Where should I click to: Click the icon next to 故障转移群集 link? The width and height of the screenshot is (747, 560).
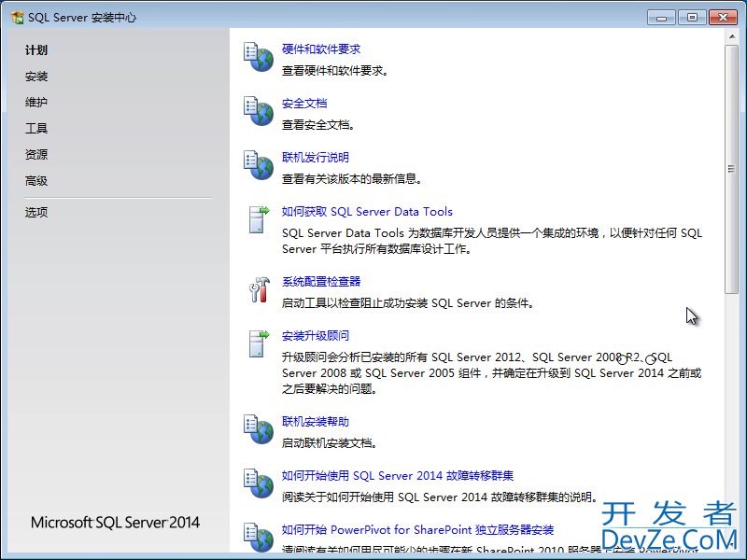click(259, 483)
